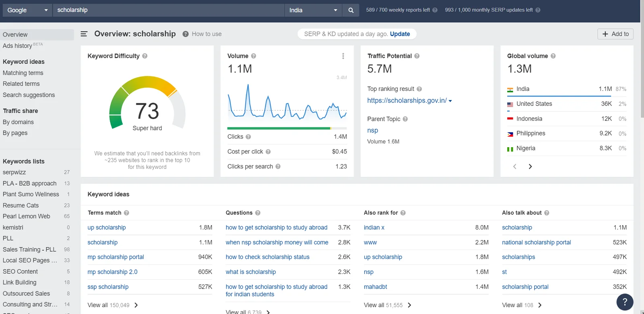Viewport: 644px width, 314px height.
Task: Open serpwizz keyword list
Action: (x=14, y=172)
